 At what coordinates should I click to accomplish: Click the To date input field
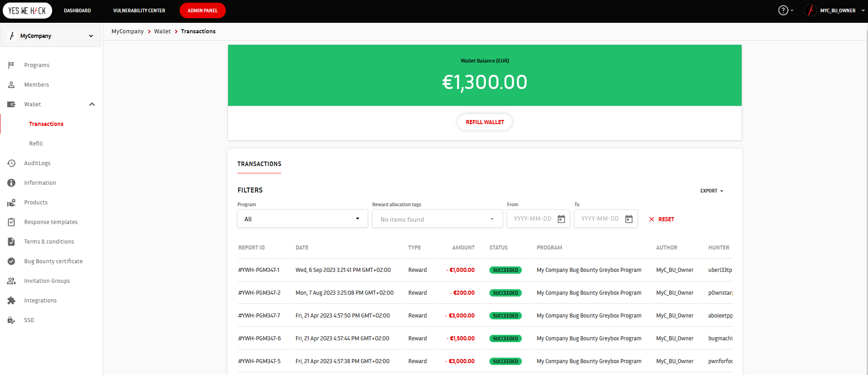[606, 219]
